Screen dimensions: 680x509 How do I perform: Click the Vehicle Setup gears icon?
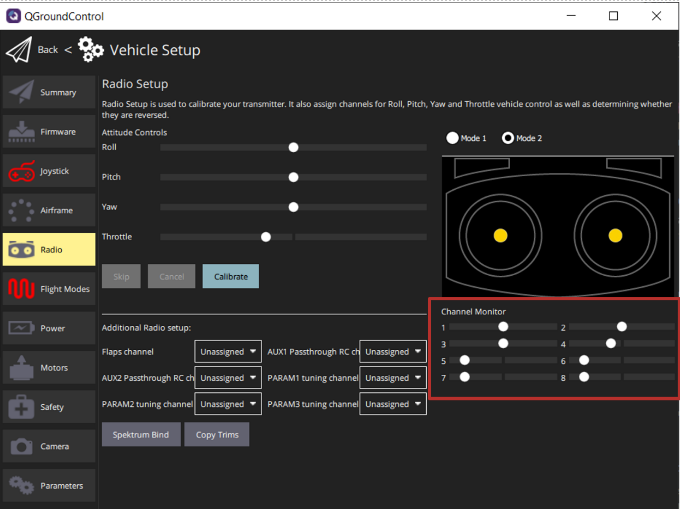pyautogui.click(x=91, y=50)
